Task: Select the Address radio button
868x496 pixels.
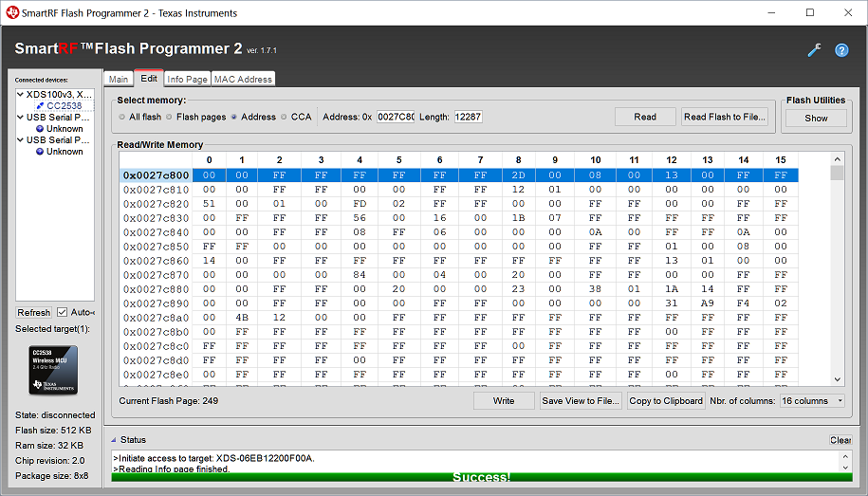Action: coord(233,117)
